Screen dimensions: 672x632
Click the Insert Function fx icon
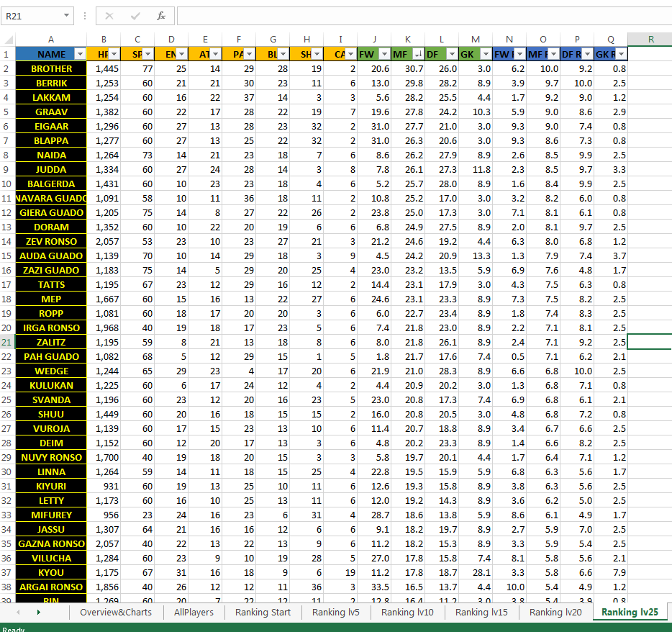(161, 17)
